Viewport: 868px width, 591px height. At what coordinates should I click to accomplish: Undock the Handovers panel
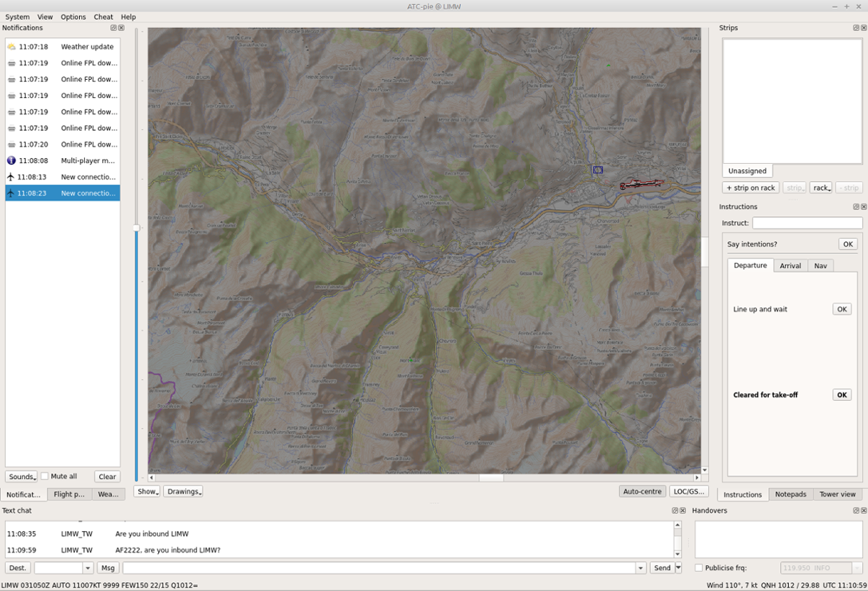(856, 510)
